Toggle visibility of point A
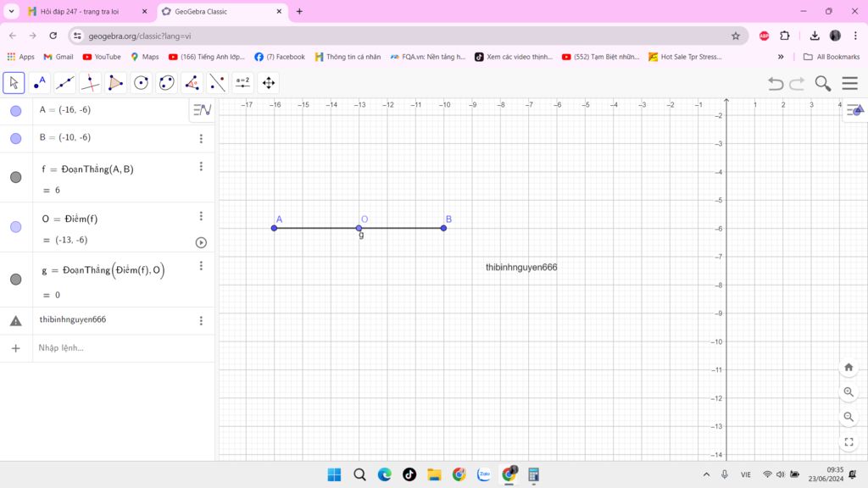The height and width of the screenshot is (488, 868). coord(16,111)
